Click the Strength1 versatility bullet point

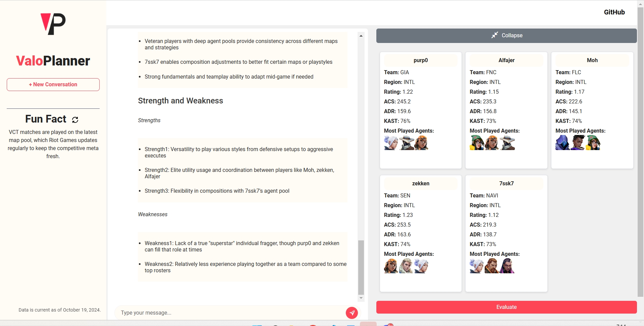(x=239, y=152)
